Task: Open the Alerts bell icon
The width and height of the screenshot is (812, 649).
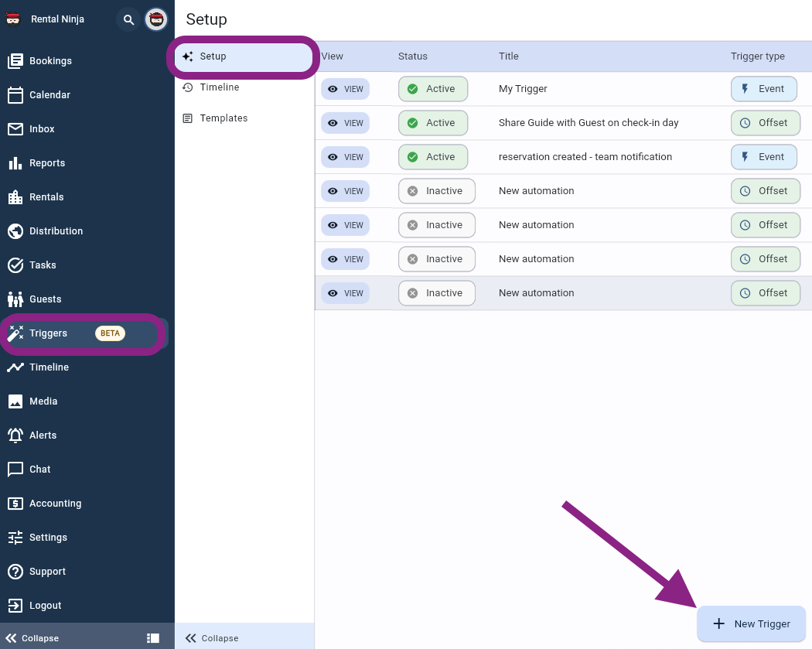Action: point(15,436)
